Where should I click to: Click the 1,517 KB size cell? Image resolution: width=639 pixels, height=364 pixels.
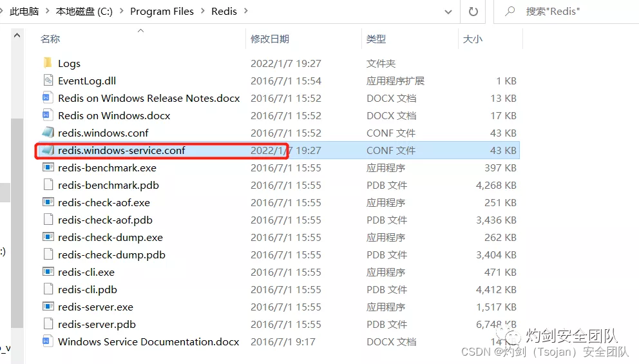coord(497,307)
